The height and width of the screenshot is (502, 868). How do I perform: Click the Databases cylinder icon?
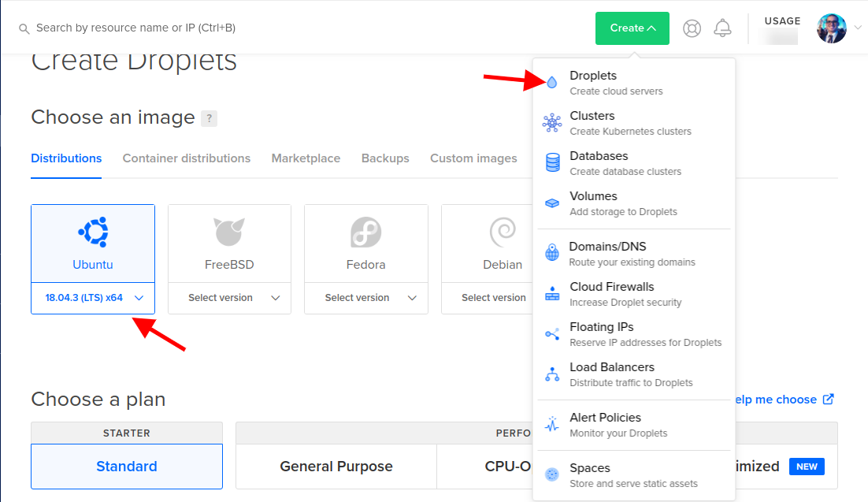552,163
